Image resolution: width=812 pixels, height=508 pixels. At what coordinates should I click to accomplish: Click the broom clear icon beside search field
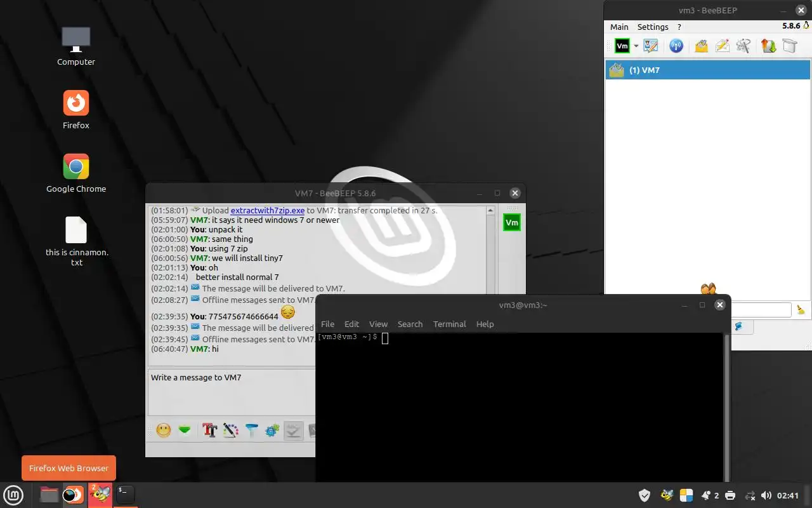click(801, 310)
